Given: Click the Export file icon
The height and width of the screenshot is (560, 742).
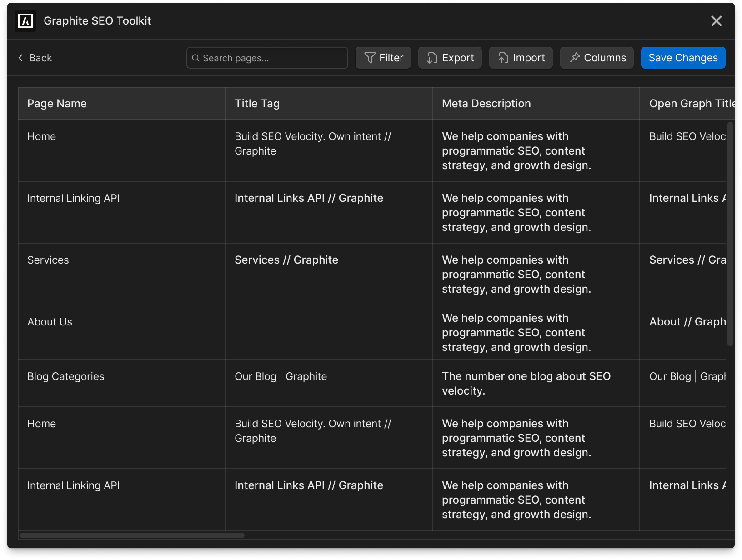Looking at the screenshot, I should 432,58.
